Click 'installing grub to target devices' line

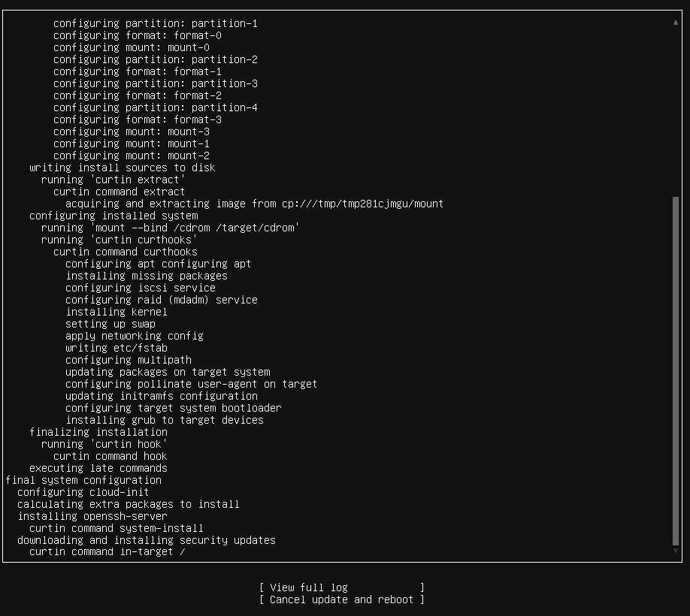(x=165, y=420)
